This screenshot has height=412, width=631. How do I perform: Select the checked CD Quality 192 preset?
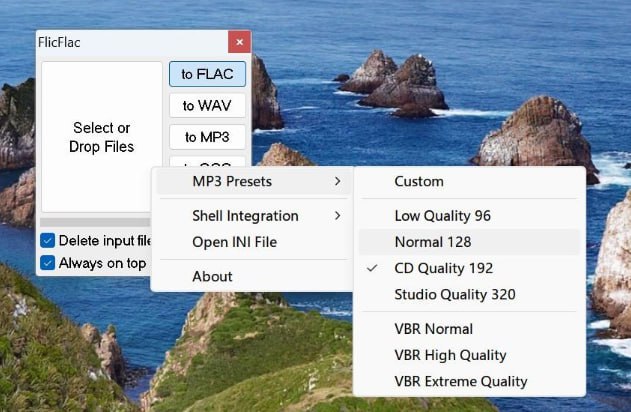coord(443,268)
